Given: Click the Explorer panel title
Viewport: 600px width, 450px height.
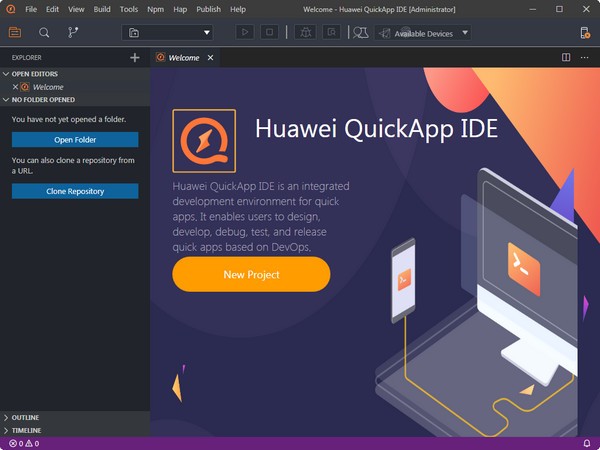Looking at the screenshot, I should tap(26, 57).
